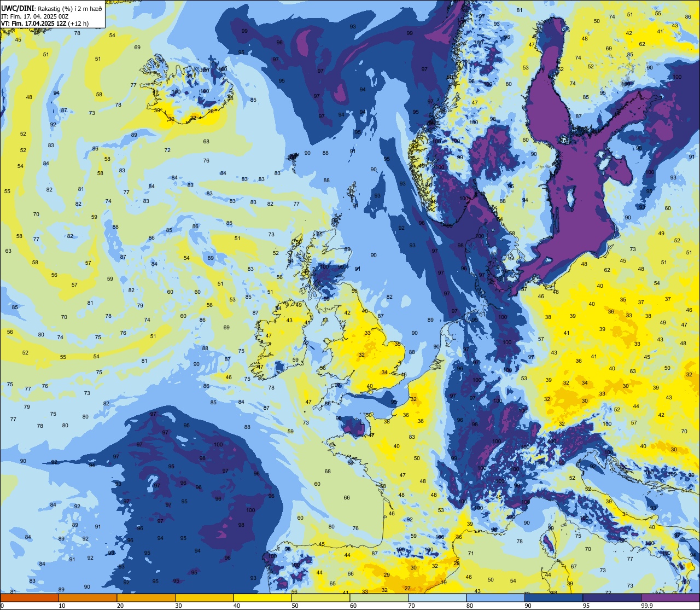The image size is (700, 610).
Task: Select the 90–95 % dark blue legend swatch
Action: tap(553, 597)
